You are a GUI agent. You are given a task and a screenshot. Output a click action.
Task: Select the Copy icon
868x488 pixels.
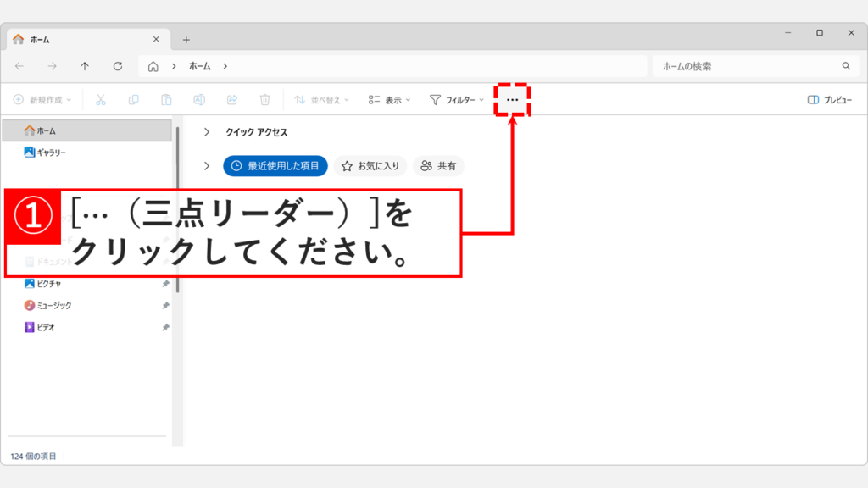pos(133,99)
